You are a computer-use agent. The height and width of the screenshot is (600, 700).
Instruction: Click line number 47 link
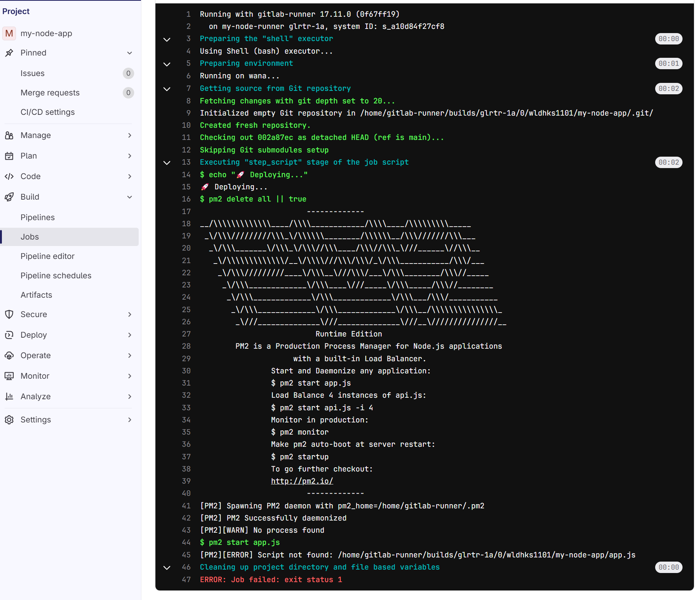click(x=186, y=579)
